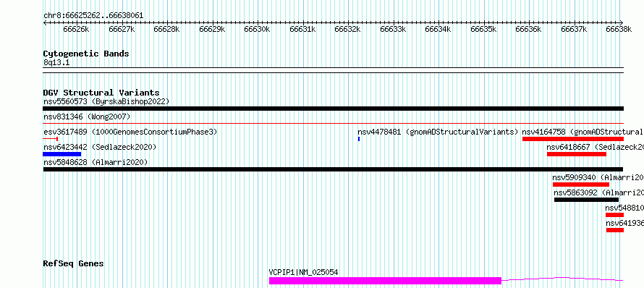
Task: Click the 66631k ruler tick label
Action: [x=302, y=30]
